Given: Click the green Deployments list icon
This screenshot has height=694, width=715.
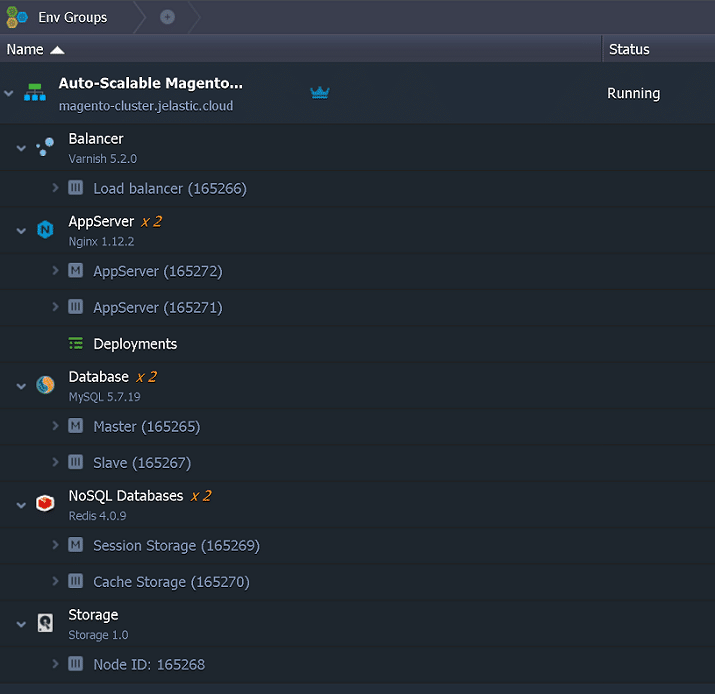Looking at the screenshot, I should pyautogui.click(x=75, y=344).
